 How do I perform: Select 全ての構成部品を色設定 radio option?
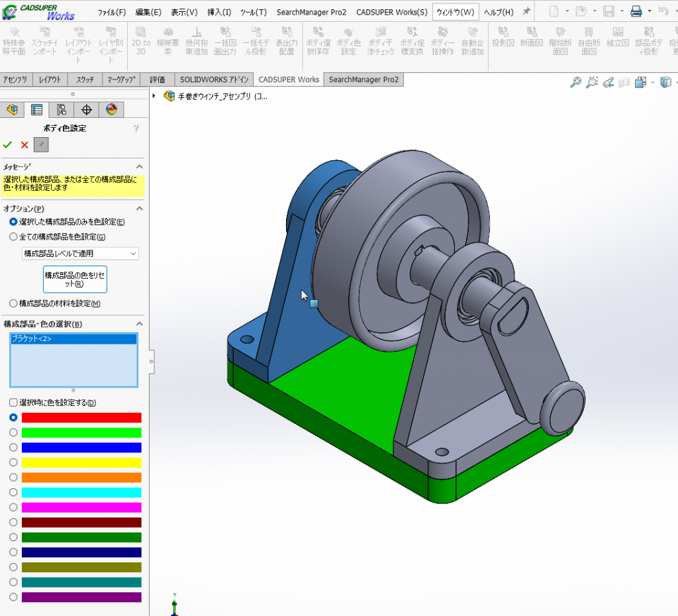click(13, 236)
